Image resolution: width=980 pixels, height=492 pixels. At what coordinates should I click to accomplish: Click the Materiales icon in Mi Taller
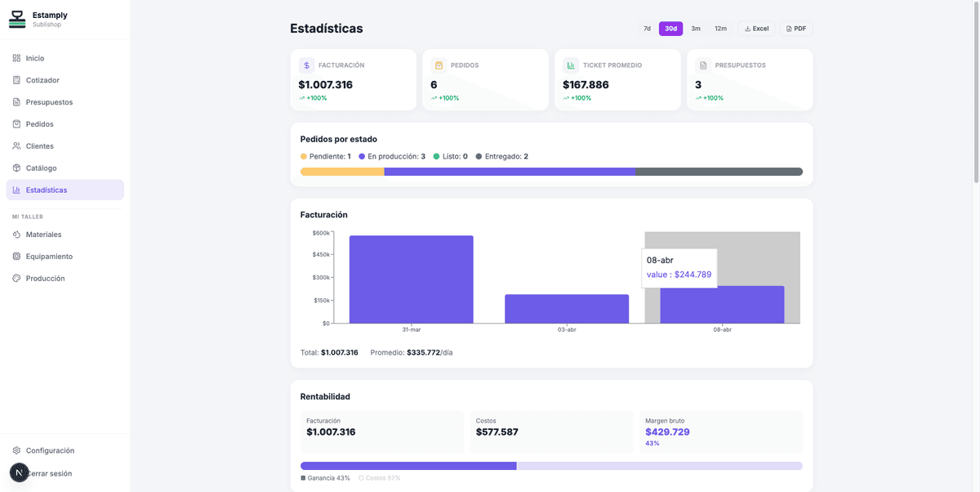17,235
